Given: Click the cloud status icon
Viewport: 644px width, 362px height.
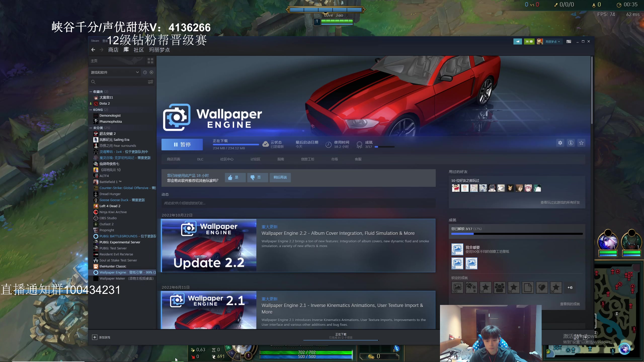Looking at the screenshot, I should 266,144.
